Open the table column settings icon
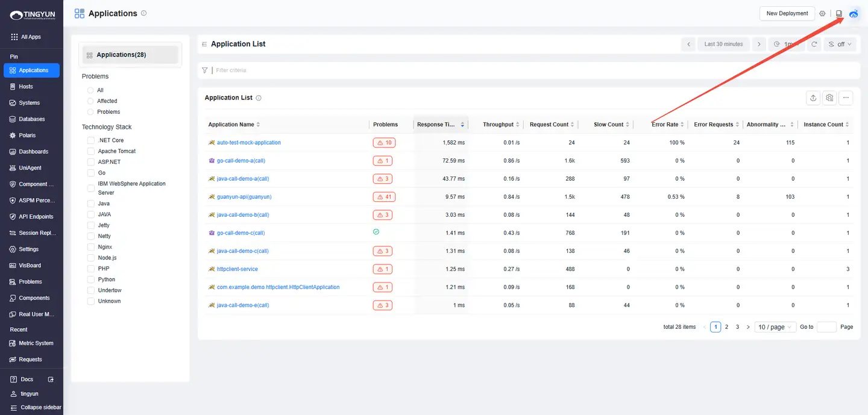The height and width of the screenshot is (415, 868). [x=829, y=98]
